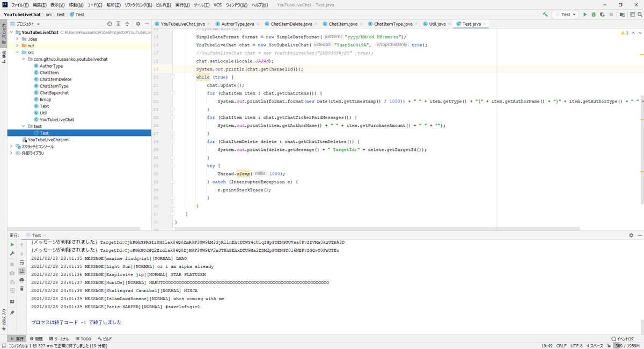Click the Select Opened File target icon
Viewport: 644px width, 349px height.
tap(109, 24)
